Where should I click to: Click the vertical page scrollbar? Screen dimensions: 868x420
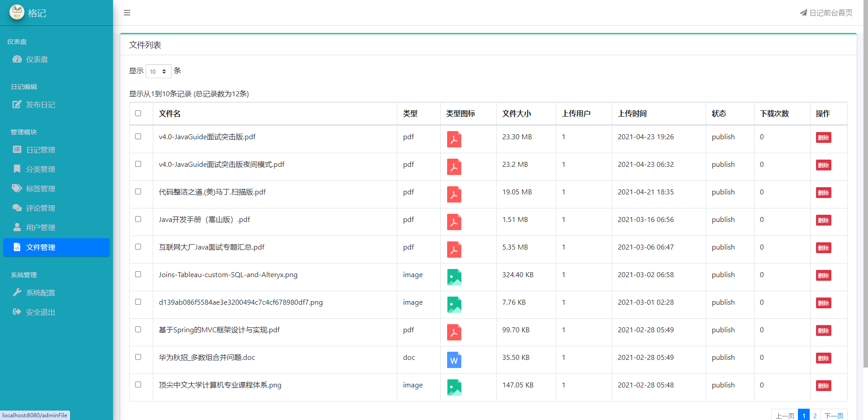(865, 181)
